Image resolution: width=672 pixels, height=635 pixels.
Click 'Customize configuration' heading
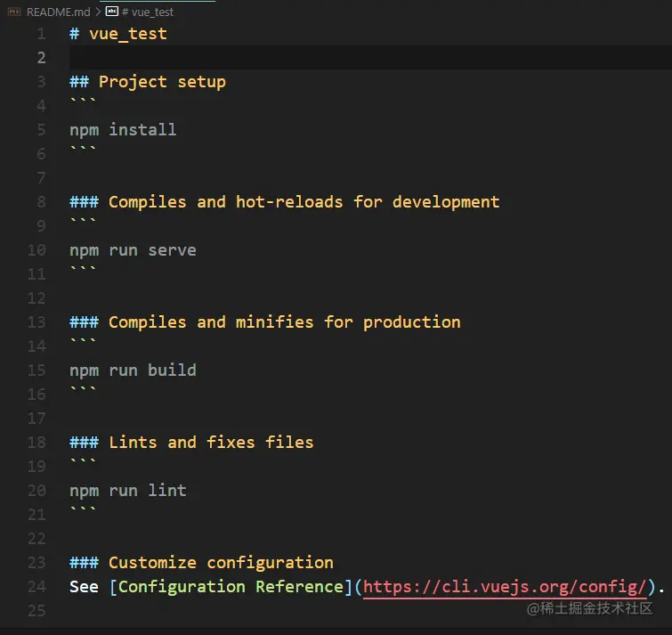[x=221, y=562]
